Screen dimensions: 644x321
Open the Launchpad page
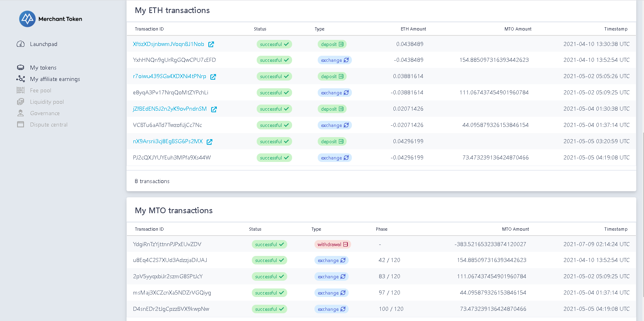point(44,44)
